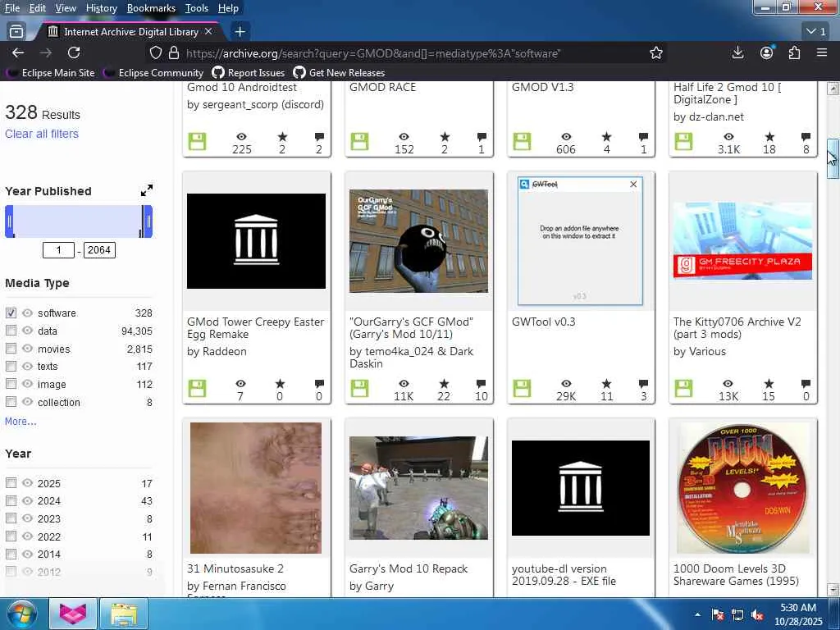Screen dimensions: 840x630
Task: Click the page vertical scrollbar thumb
Action: [x=833, y=158]
